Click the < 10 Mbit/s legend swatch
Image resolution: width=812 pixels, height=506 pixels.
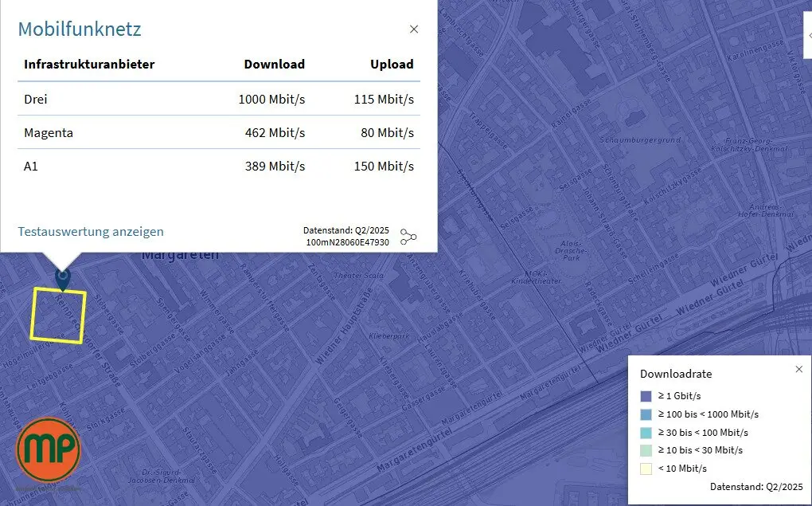click(x=646, y=469)
